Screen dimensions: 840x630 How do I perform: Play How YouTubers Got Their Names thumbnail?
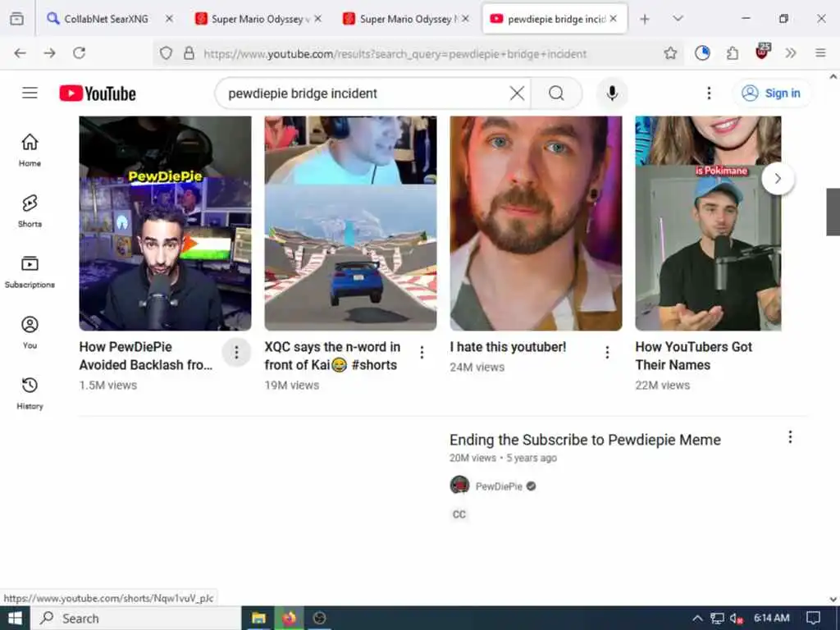click(708, 223)
